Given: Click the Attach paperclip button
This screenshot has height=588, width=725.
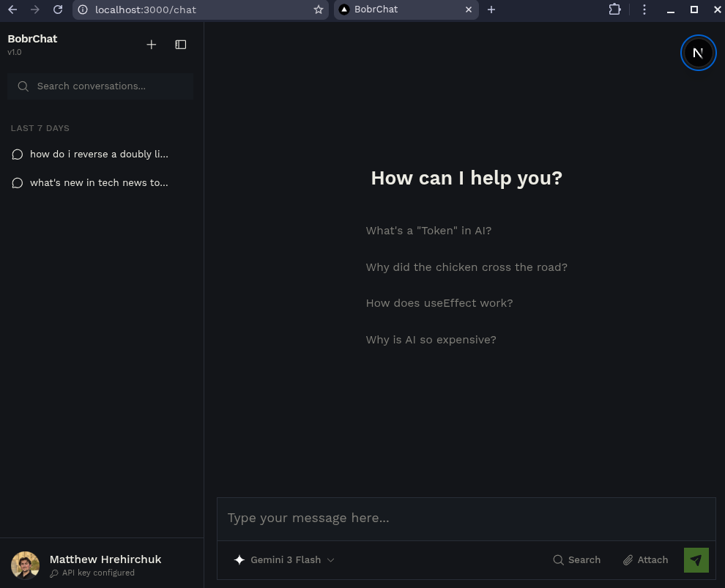Looking at the screenshot, I should [645, 560].
